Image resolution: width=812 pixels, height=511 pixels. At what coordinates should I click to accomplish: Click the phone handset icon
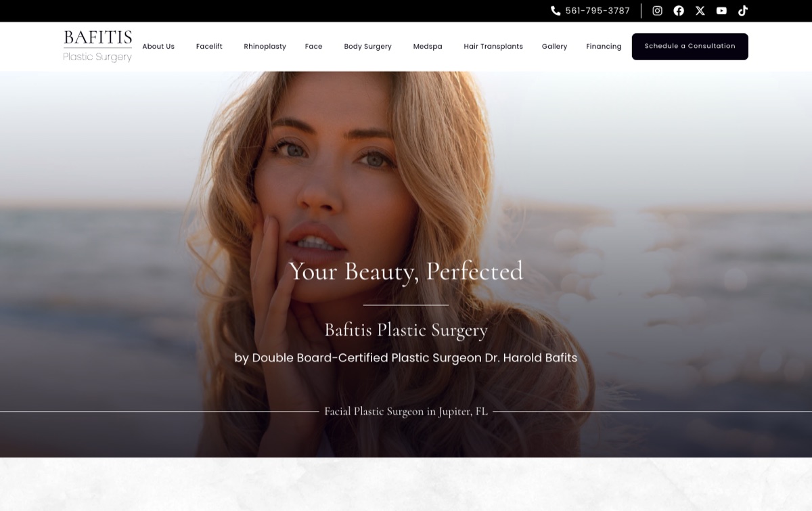(x=556, y=11)
